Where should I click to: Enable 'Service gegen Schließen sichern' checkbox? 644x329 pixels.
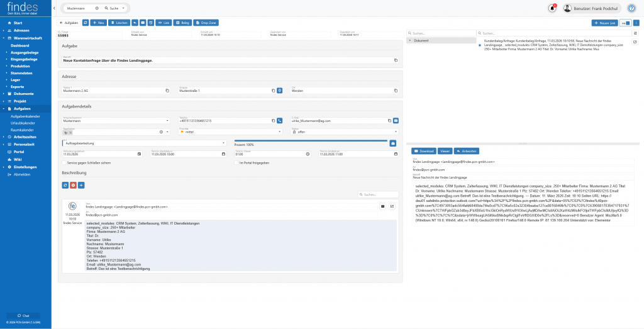coord(65,163)
